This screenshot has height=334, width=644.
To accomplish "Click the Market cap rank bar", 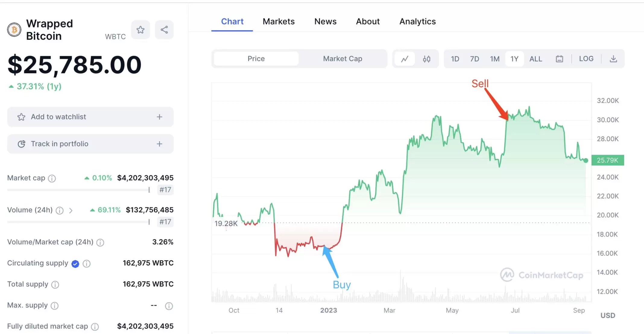I will tap(78, 190).
